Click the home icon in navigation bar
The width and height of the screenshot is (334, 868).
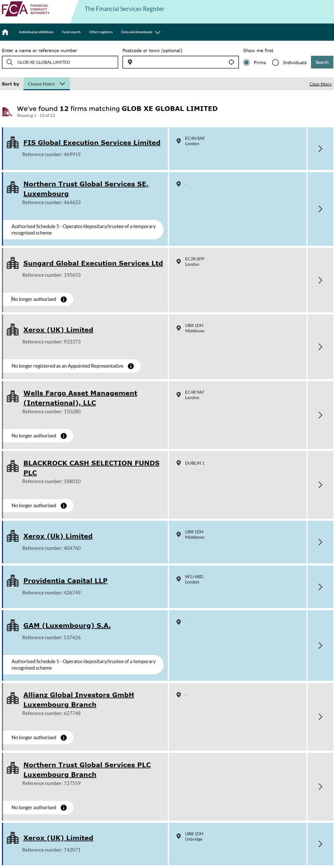pos(5,32)
